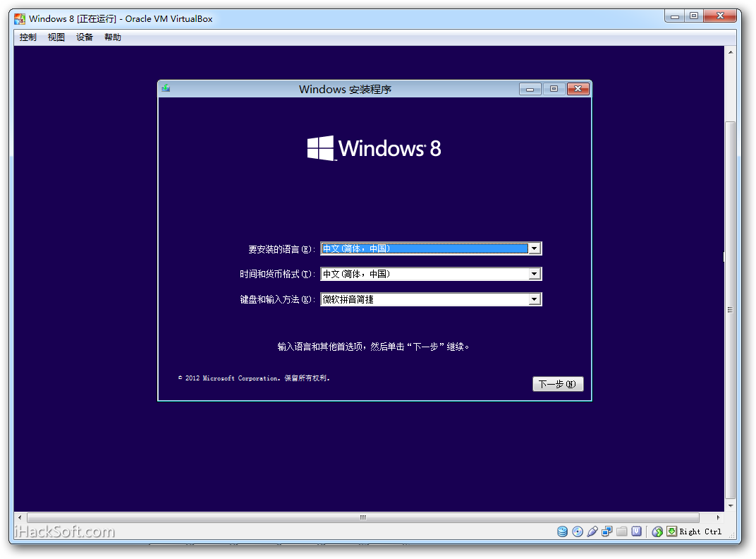
Task: Click the optical CD/DVD drive status icon
Action: click(577, 531)
